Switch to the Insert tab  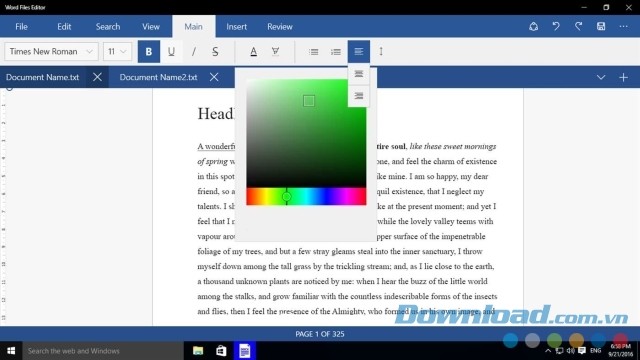pos(236,27)
